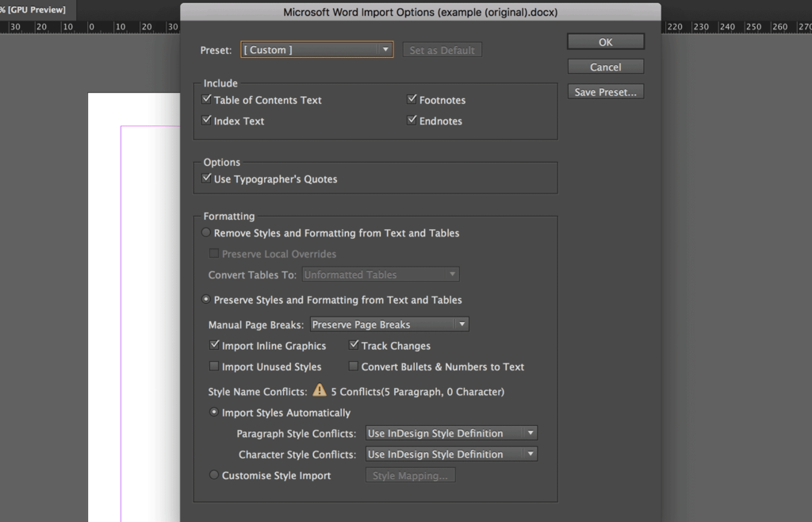Open the Manual Page Breaks dropdown
This screenshot has height=522, width=812.
click(389, 324)
